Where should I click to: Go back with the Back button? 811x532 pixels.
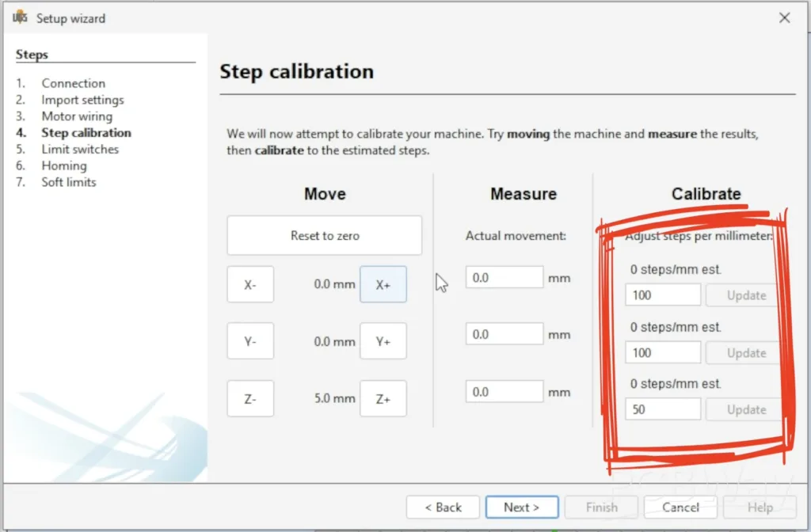pos(443,507)
